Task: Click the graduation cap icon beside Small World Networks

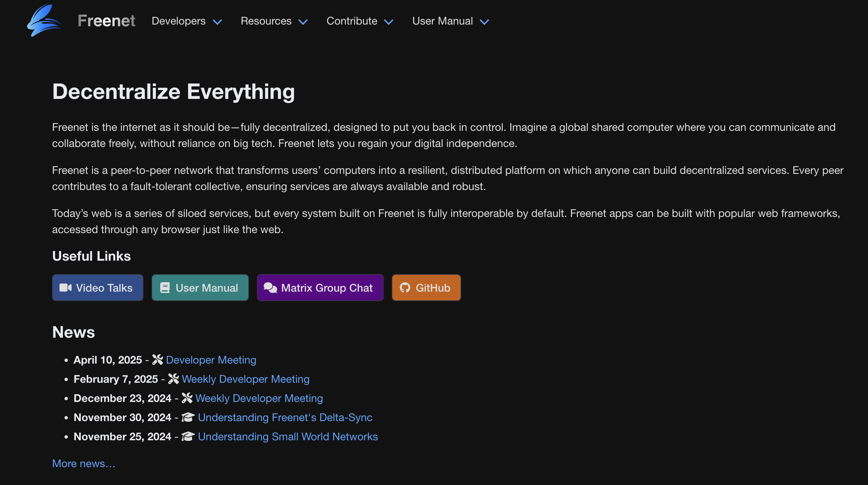Action: pyautogui.click(x=188, y=436)
